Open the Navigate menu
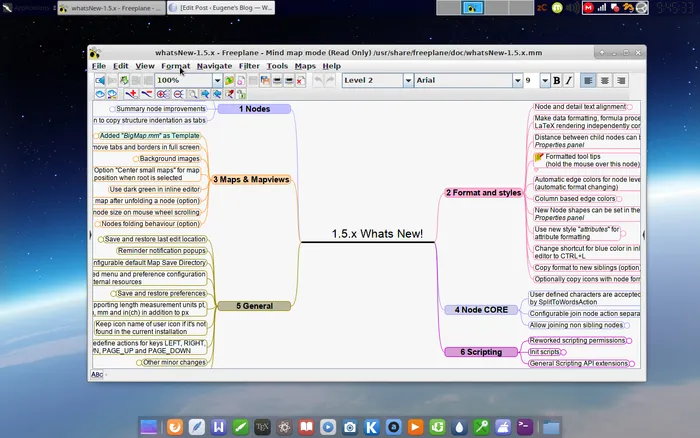This screenshot has width=700, height=438. coord(214,66)
